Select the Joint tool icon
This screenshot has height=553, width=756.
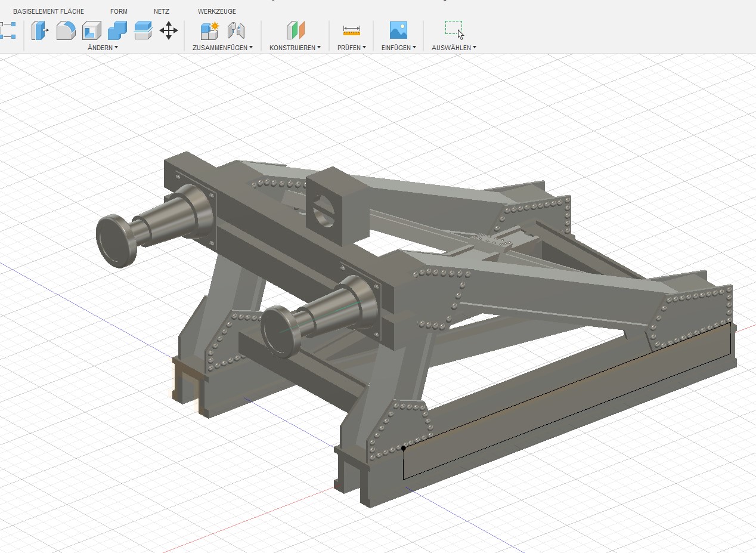point(236,30)
